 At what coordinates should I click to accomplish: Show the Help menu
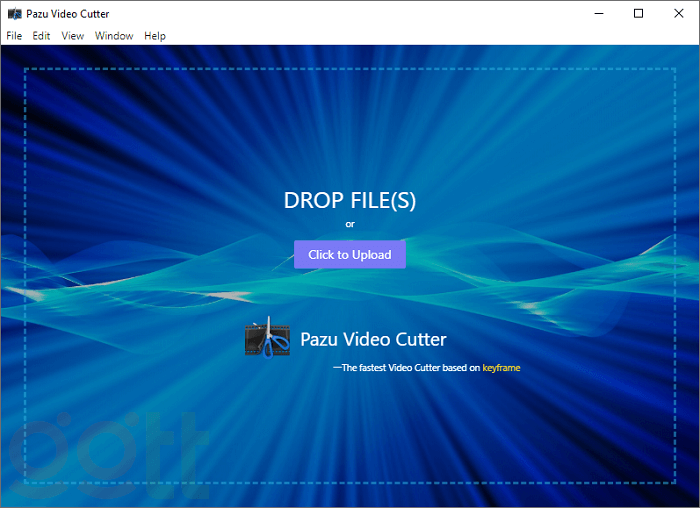click(x=155, y=36)
